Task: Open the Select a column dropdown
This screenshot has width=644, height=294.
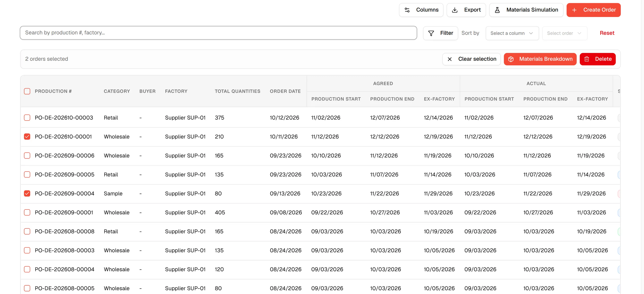Action: 512,33
